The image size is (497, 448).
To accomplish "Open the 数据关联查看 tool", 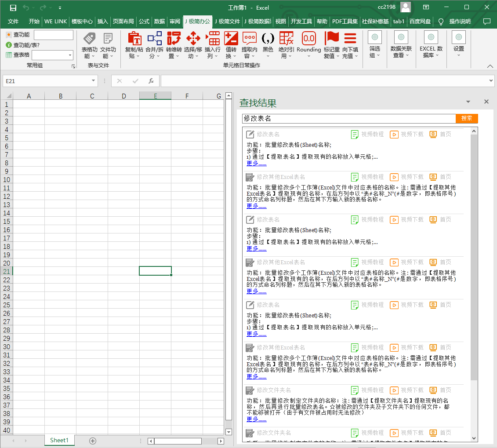I will pos(401,45).
